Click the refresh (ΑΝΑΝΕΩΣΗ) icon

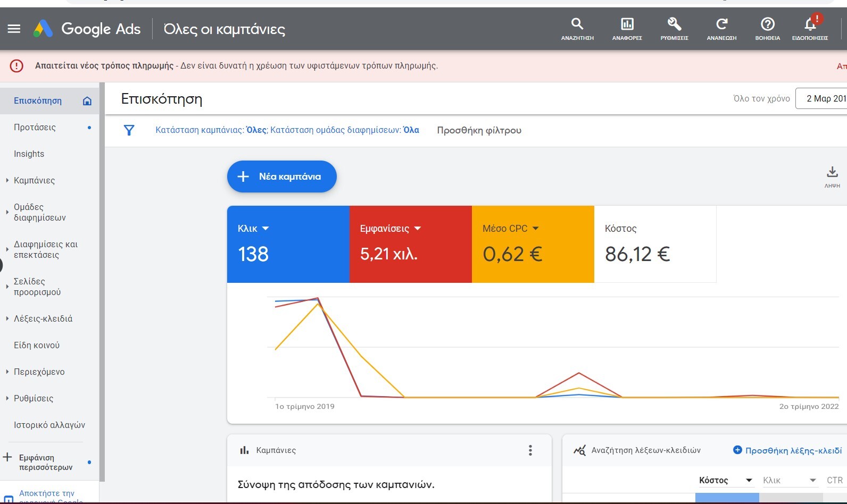point(721,24)
